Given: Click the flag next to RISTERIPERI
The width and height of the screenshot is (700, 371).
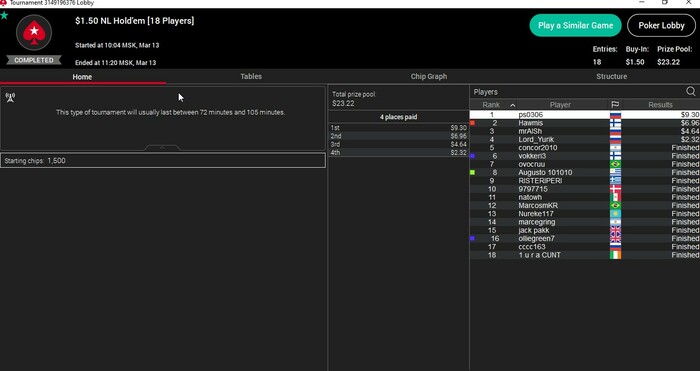Looking at the screenshot, I should tap(615, 181).
